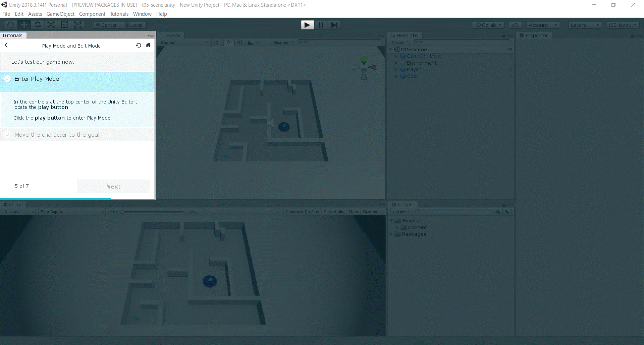Lock the Project panel
The height and width of the screenshot is (345, 644).
coord(503,205)
